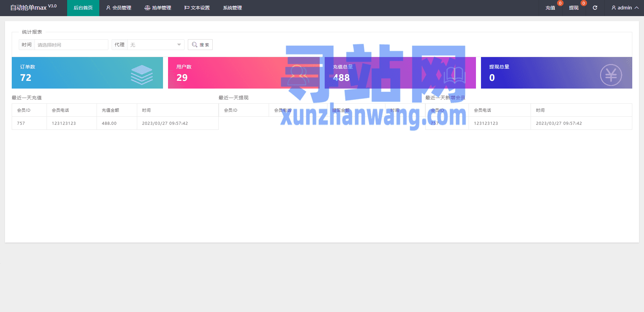Click the 订单数 72 card

(x=87, y=73)
